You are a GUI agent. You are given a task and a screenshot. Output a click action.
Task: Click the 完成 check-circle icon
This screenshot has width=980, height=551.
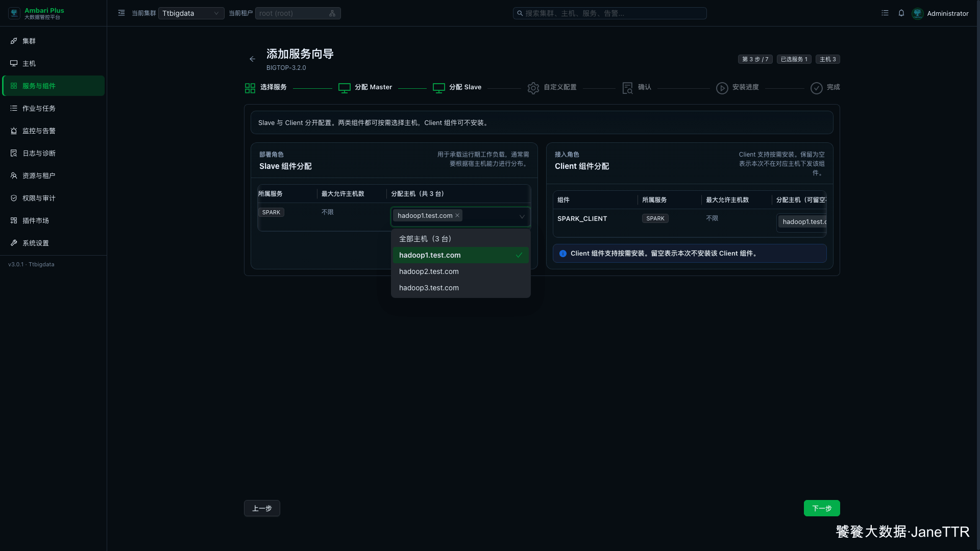click(817, 88)
